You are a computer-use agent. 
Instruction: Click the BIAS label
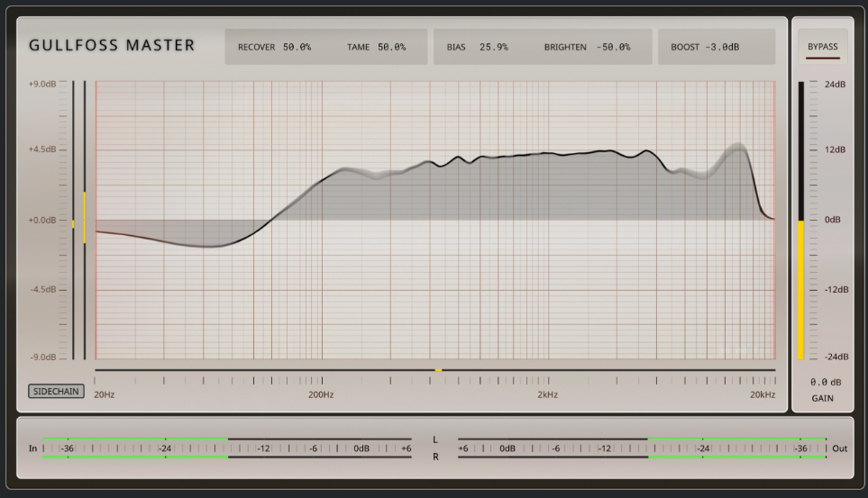coord(456,47)
